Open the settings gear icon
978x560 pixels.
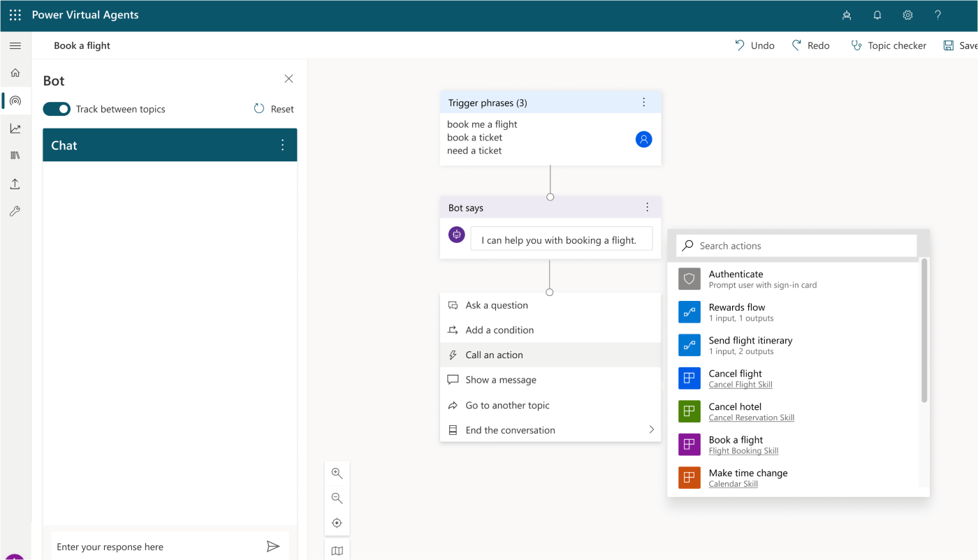907,15
